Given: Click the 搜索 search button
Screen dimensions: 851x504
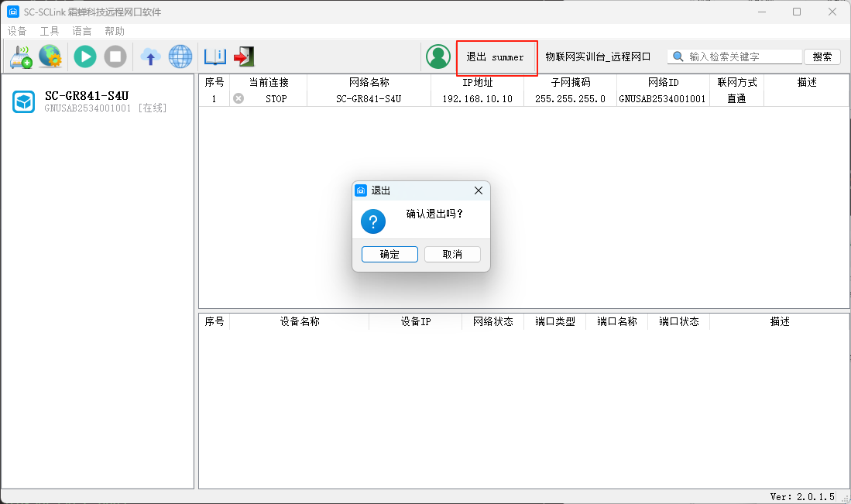Looking at the screenshot, I should pos(822,57).
